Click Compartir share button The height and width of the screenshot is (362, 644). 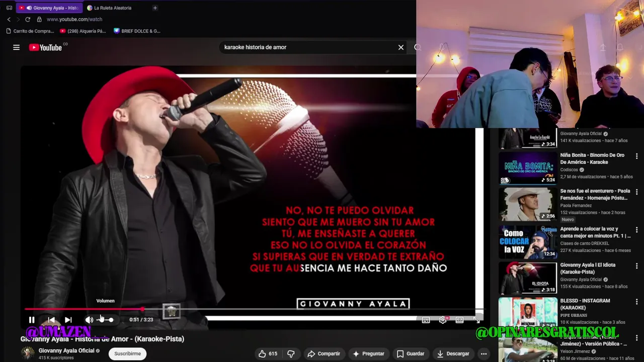pyautogui.click(x=324, y=354)
